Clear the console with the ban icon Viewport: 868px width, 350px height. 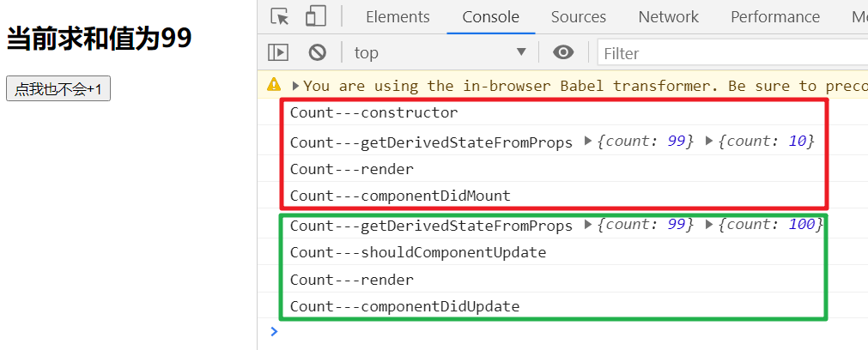[317, 52]
